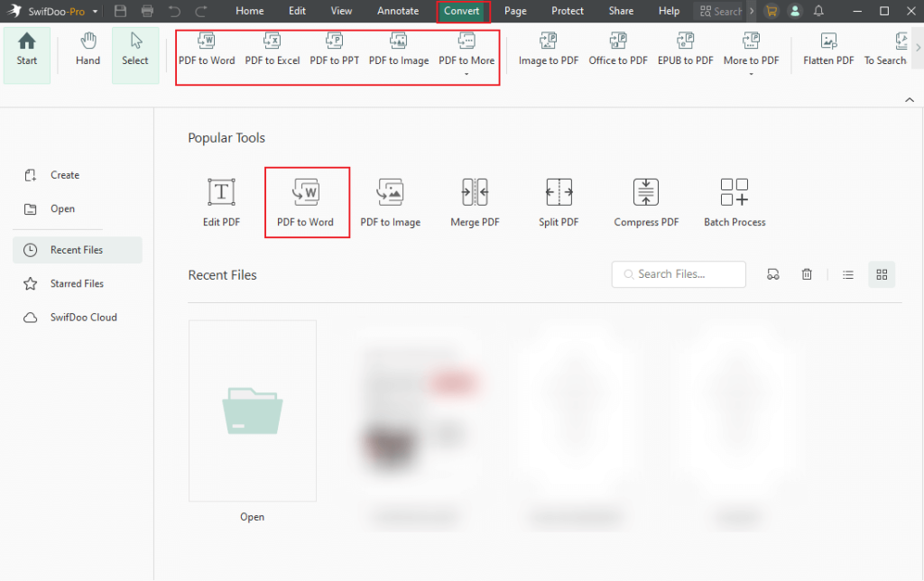This screenshot has height=581, width=924.
Task: Start a Batch Process
Action: click(734, 200)
